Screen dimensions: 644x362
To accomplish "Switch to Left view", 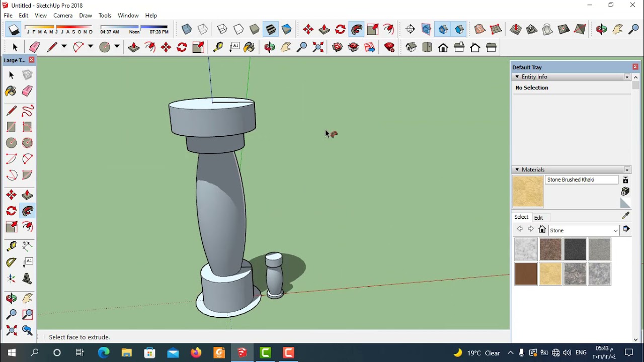I will (491, 47).
